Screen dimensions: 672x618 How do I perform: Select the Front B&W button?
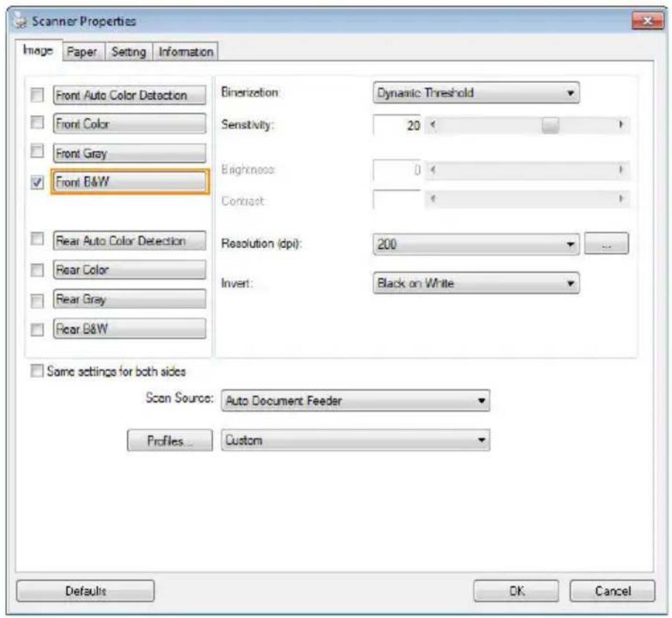pos(130,181)
